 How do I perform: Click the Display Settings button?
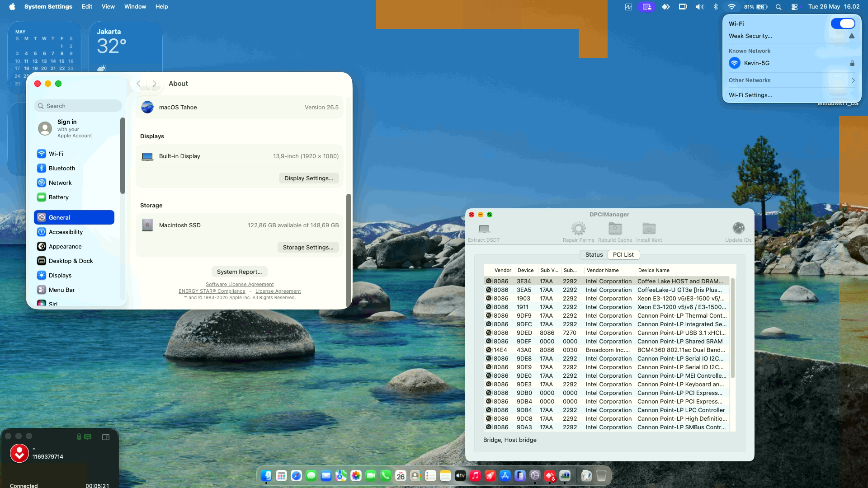point(309,178)
